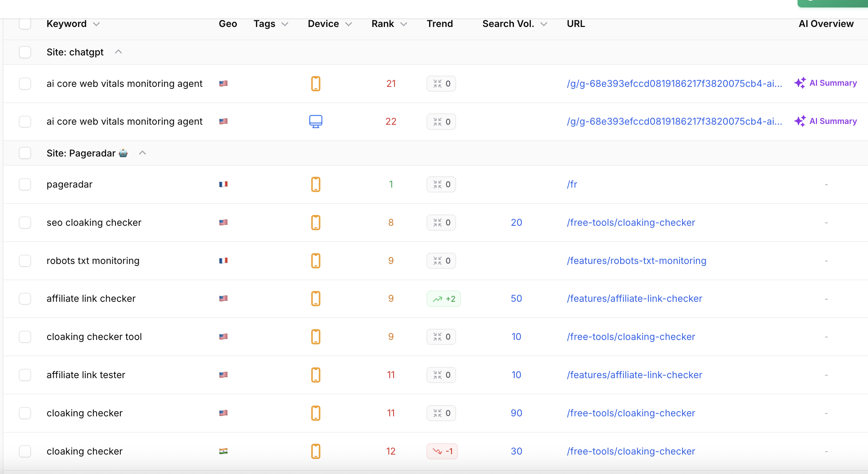
Task: Check the Site: chatgpt group checkbox
Action: click(x=25, y=52)
